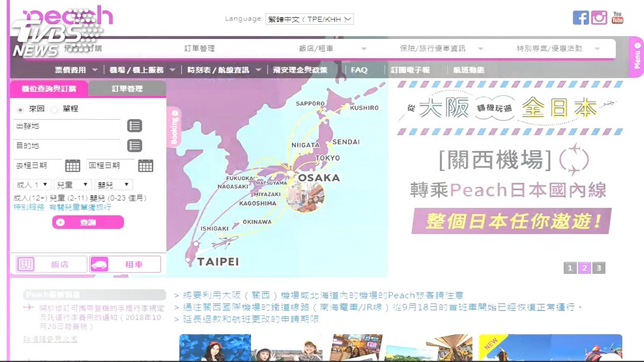
Task: Open the 成人 1 adult count dropdown
Action: pyautogui.click(x=32, y=185)
